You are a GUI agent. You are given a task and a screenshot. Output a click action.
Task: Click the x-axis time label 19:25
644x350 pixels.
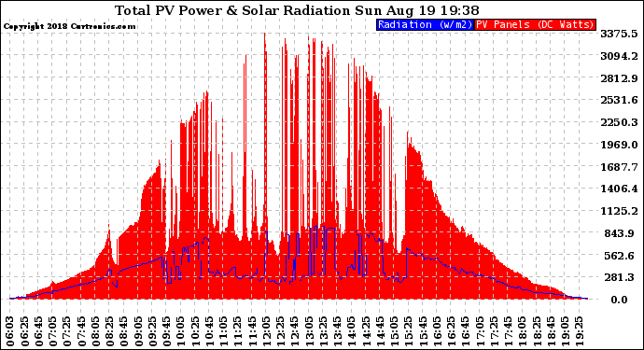(x=579, y=331)
